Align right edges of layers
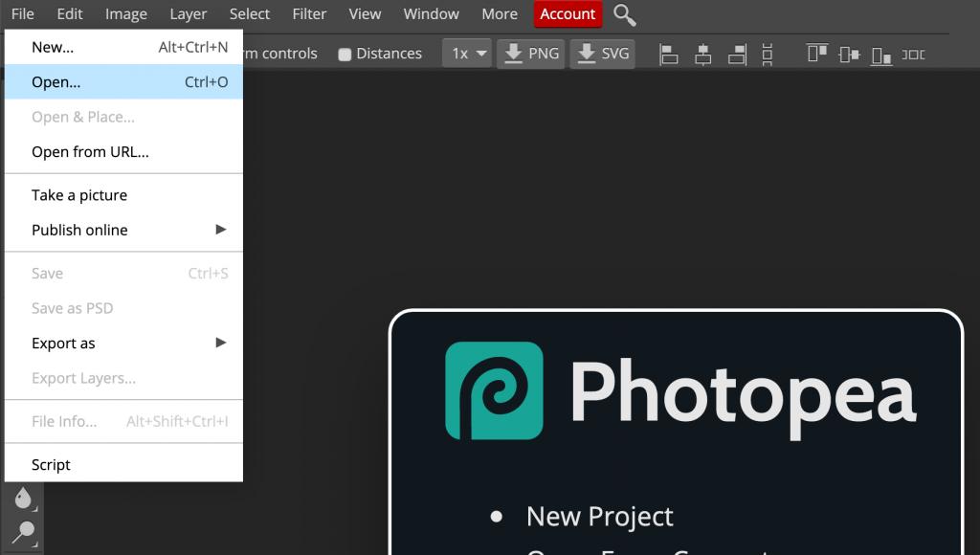Screen dimensions: 980x555 click(738, 55)
